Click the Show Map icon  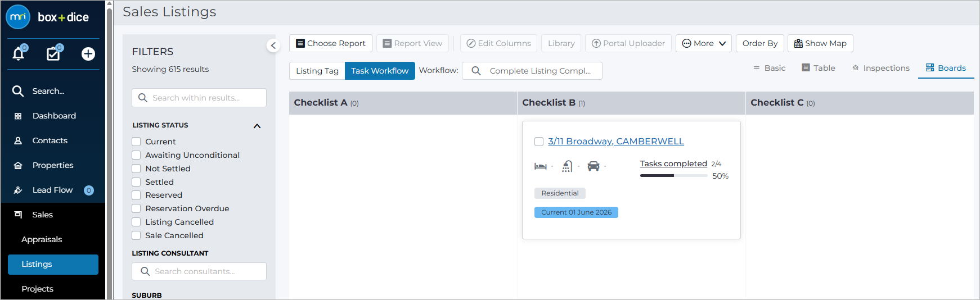(x=798, y=43)
